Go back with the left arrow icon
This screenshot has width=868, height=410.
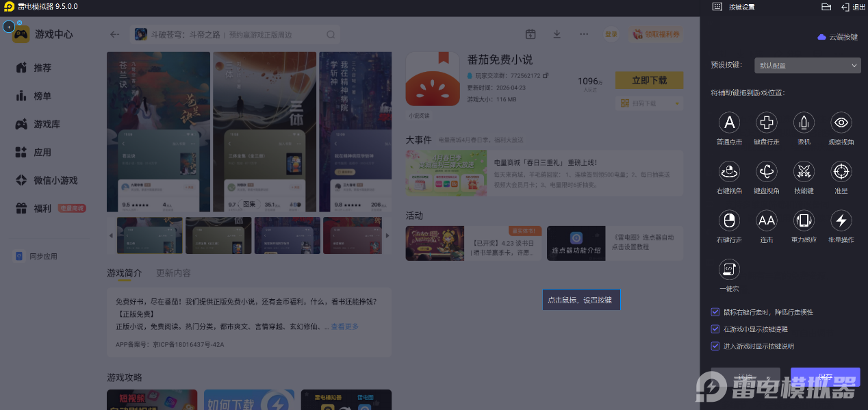tap(115, 34)
